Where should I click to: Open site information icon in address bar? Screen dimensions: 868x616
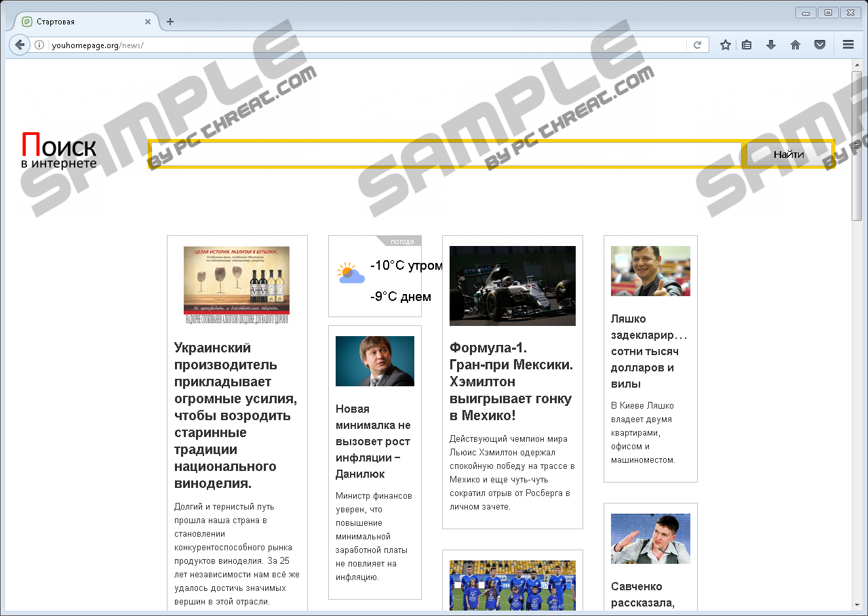click(39, 45)
